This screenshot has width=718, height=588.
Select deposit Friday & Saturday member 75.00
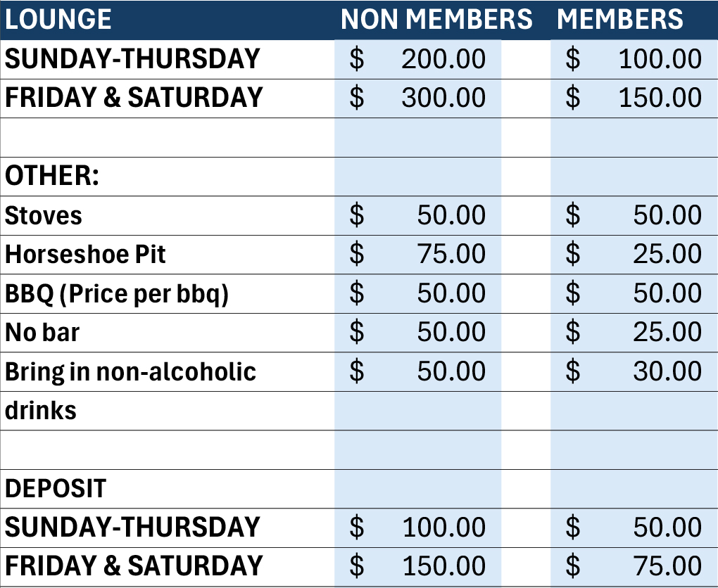[634, 567]
